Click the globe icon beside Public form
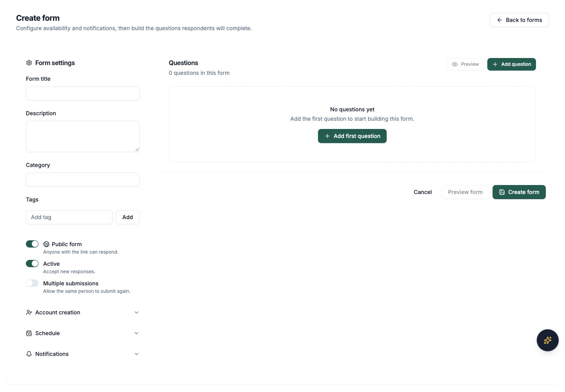 click(x=46, y=244)
